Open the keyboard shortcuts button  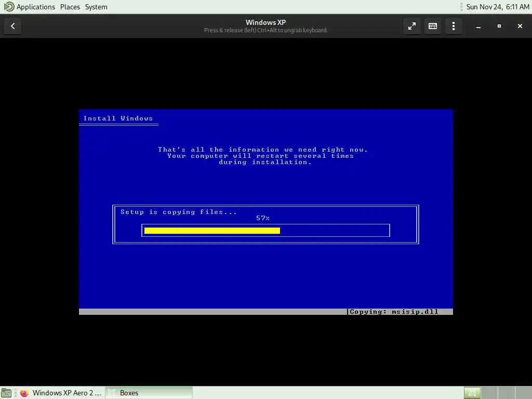point(433,26)
